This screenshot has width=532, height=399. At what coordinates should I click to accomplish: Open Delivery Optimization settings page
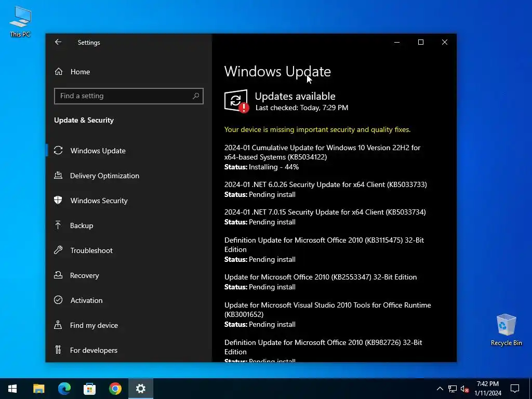click(x=129, y=176)
